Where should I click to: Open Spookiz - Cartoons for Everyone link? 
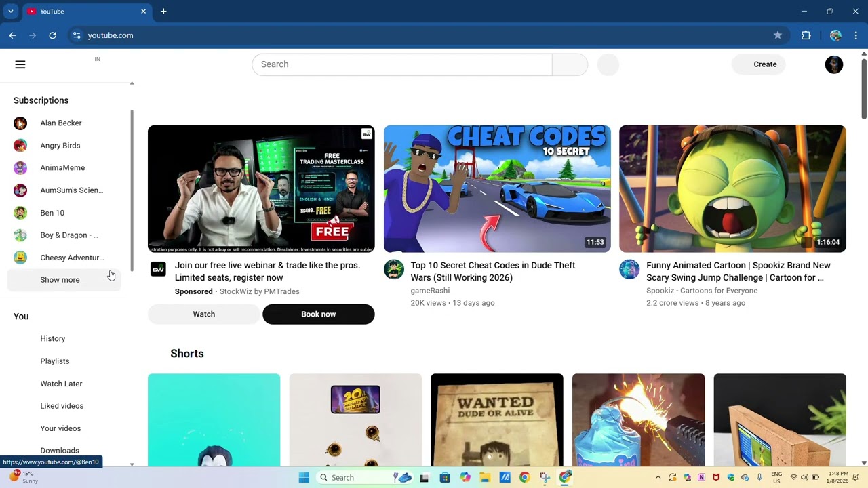click(702, 291)
